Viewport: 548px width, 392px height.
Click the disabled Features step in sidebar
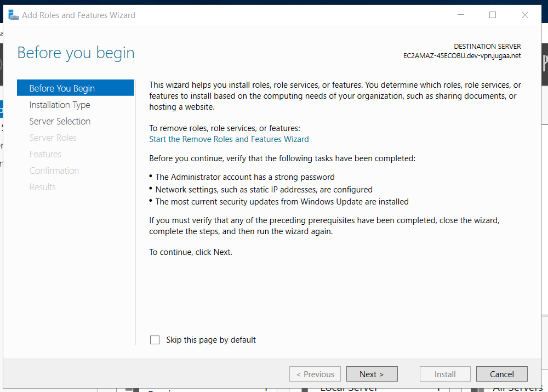pos(45,154)
